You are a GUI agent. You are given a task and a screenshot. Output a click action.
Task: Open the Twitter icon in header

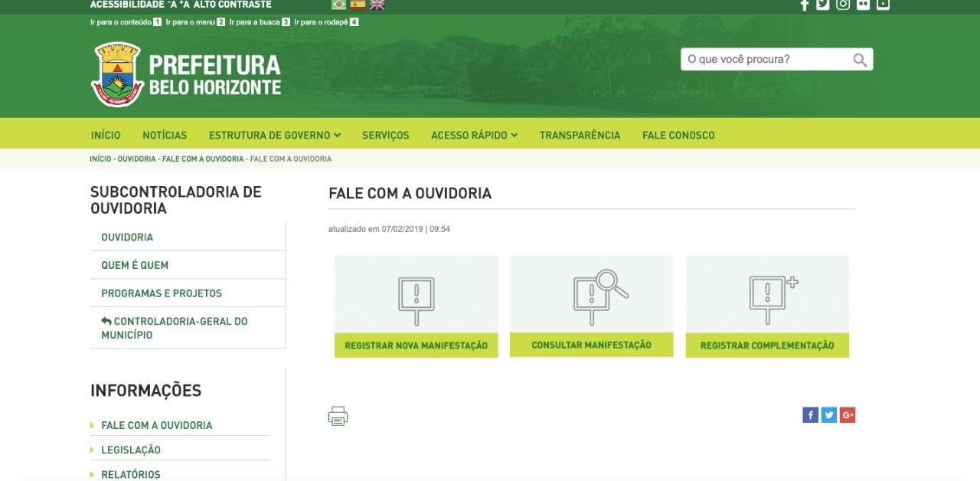(823, 5)
